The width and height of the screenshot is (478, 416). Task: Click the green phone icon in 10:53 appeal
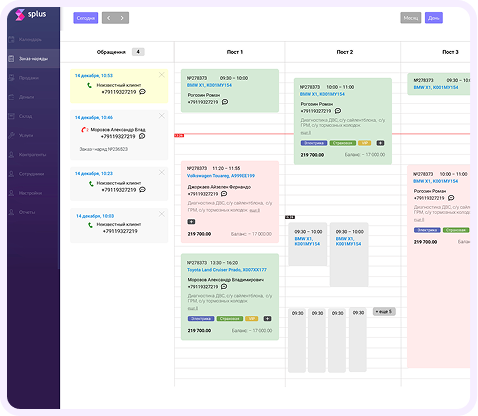(x=89, y=85)
